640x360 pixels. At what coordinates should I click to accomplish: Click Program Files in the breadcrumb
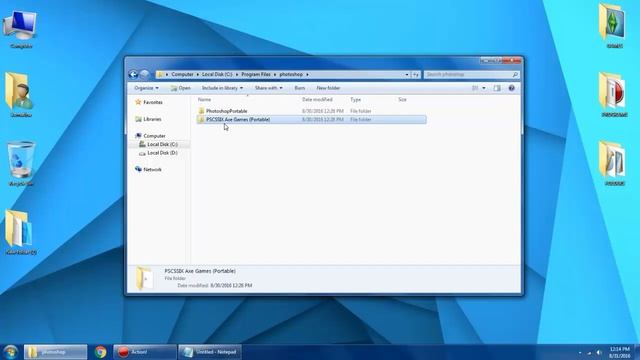(x=256, y=74)
